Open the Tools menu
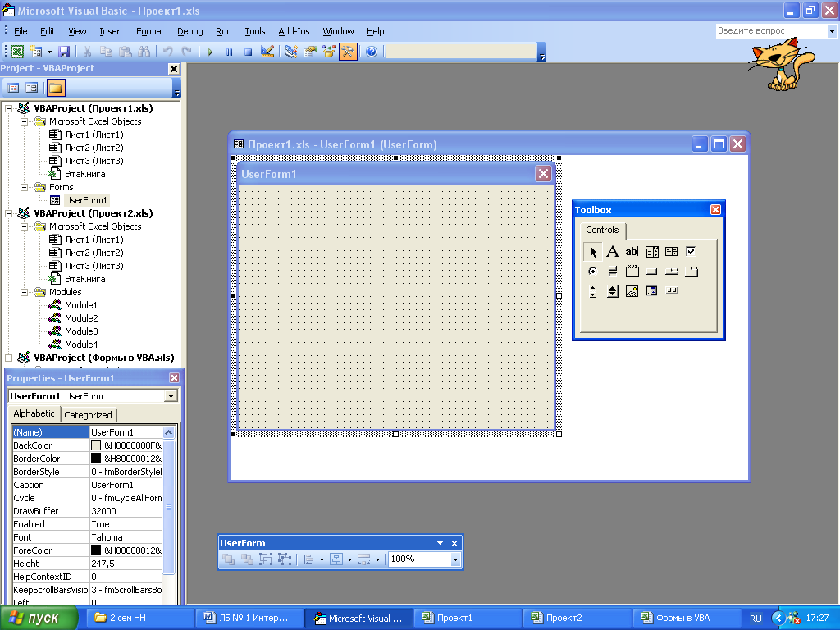This screenshot has height=630, width=840. pos(255,31)
